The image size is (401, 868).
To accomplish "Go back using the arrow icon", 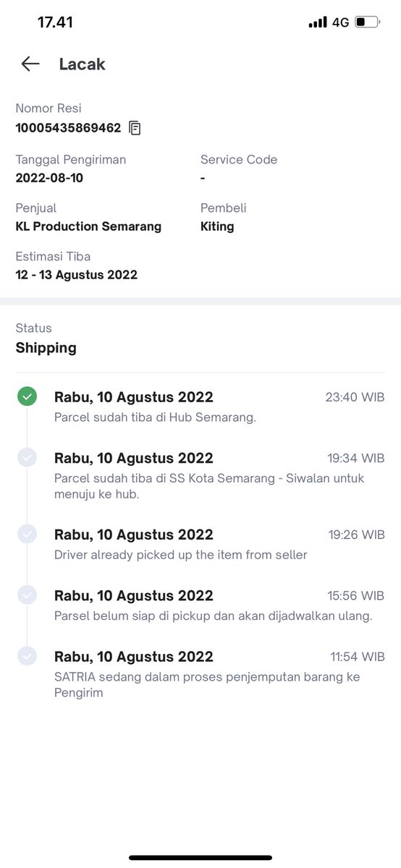I will tap(30, 64).
